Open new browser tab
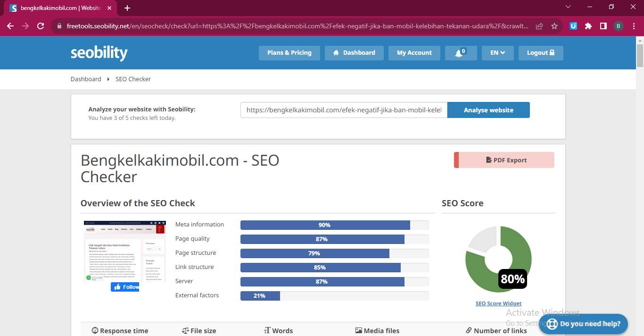 click(127, 8)
